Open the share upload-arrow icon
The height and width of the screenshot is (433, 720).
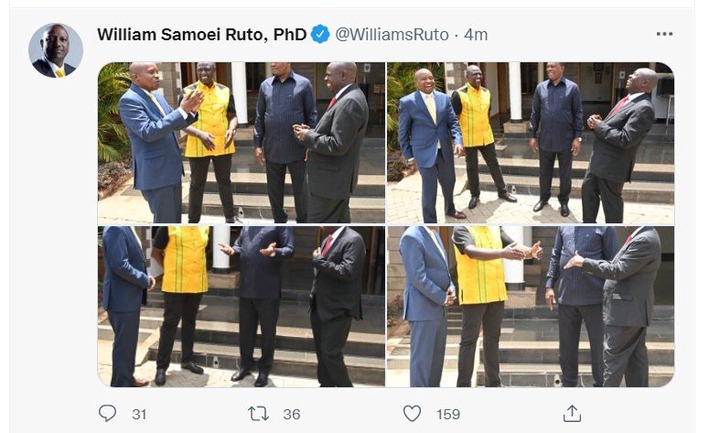tap(572, 413)
